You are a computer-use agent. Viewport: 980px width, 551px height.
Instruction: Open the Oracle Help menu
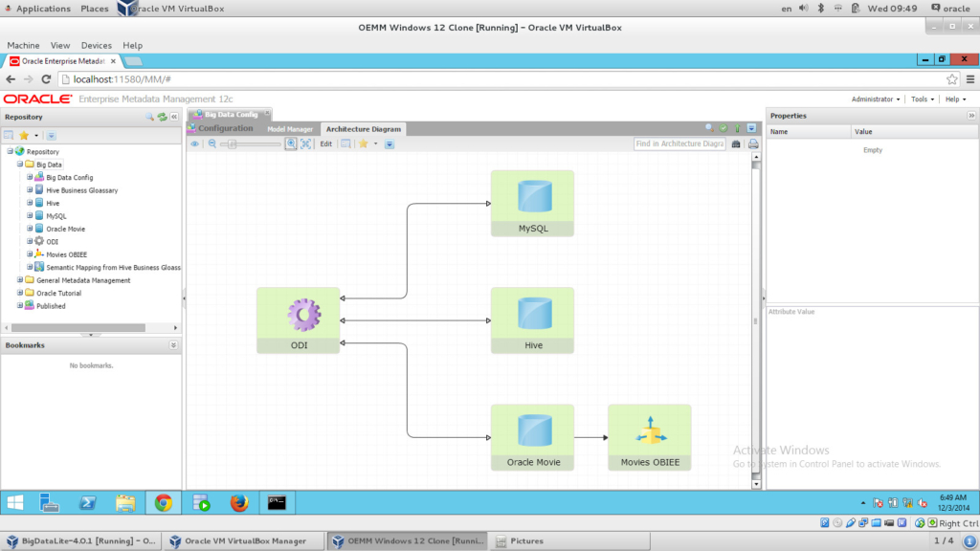point(955,99)
